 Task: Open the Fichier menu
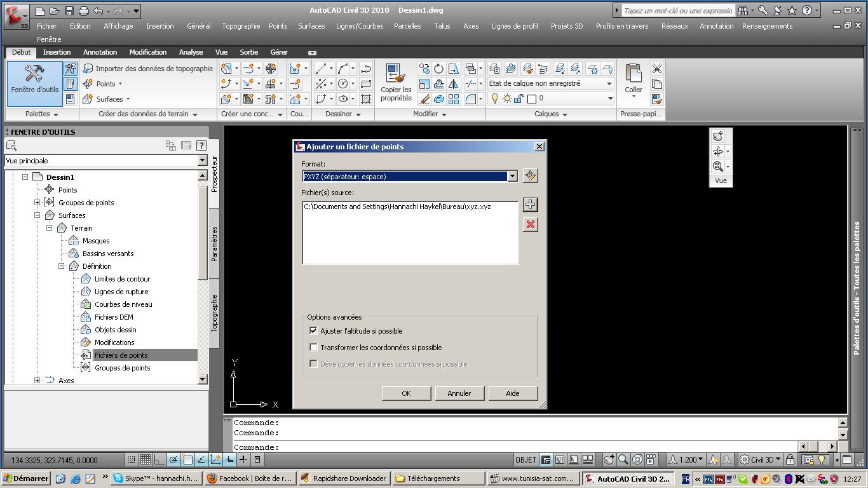[46, 26]
